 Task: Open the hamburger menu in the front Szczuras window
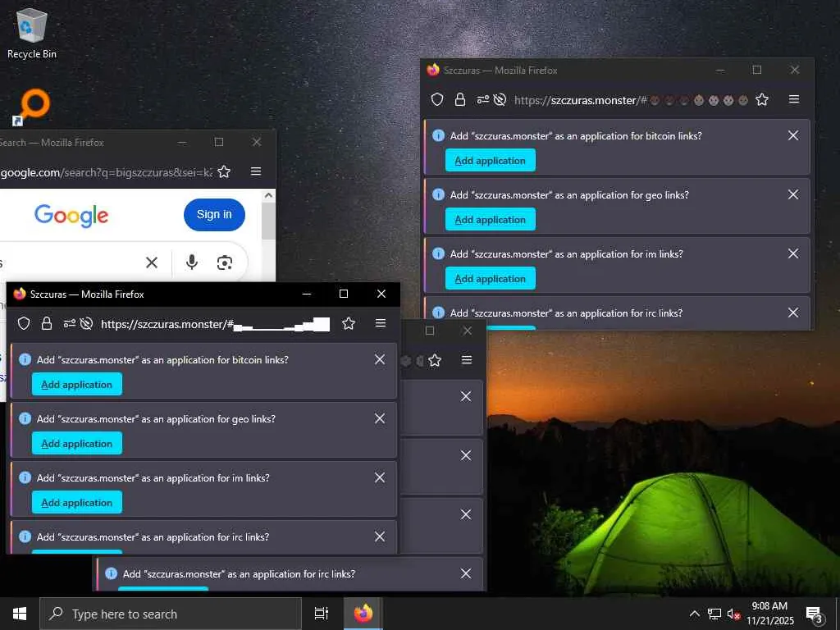pyautogui.click(x=381, y=323)
